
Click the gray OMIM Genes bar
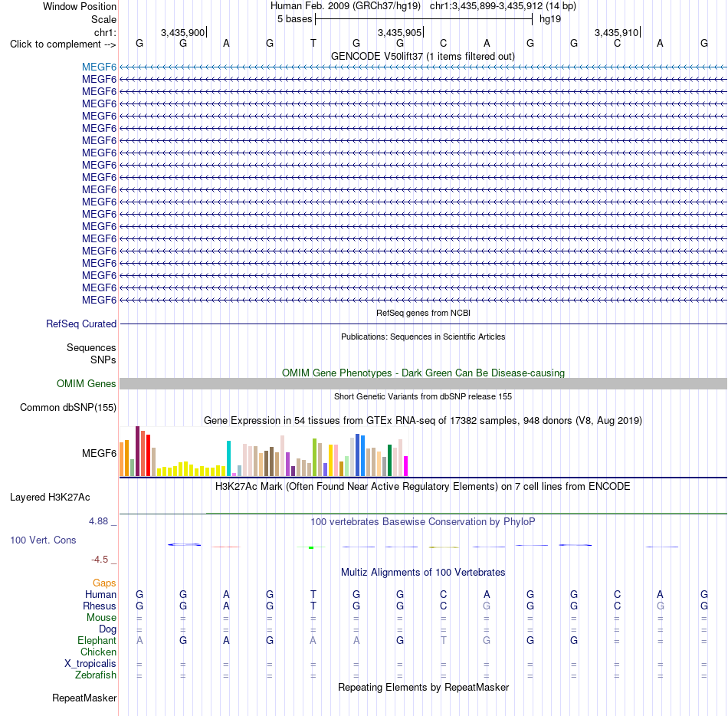click(423, 383)
